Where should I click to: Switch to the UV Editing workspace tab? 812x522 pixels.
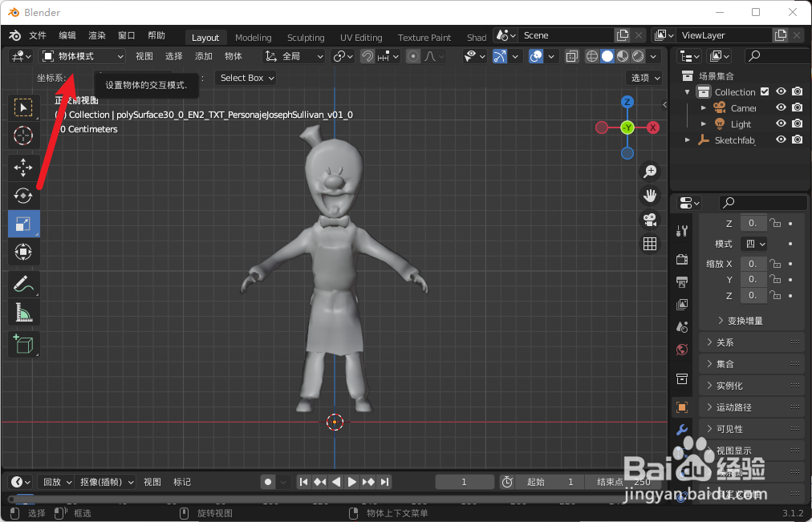[x=361, y=37]
